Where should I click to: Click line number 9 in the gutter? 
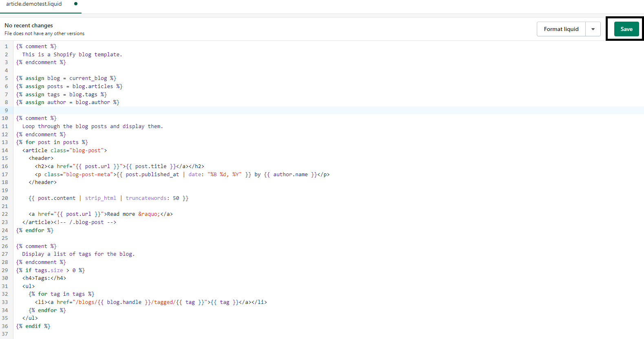6,110
